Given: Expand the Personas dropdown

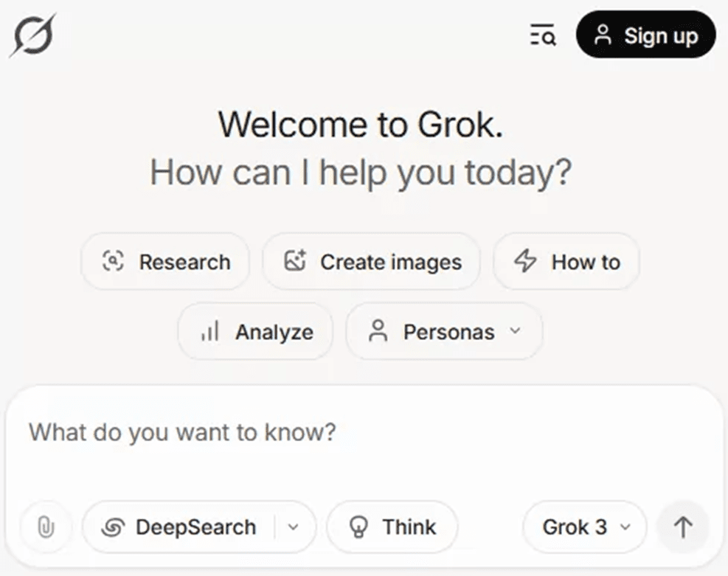Looking at the screenshot, I should [x=444, y=331].
